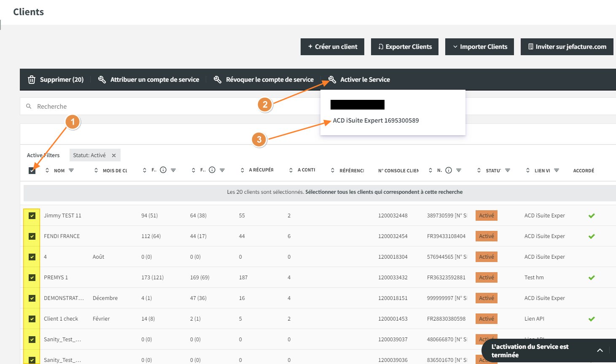Viewport: 616px width, 364px height.
Task: Click the Créer un client button
Action: tap(332, 47)
